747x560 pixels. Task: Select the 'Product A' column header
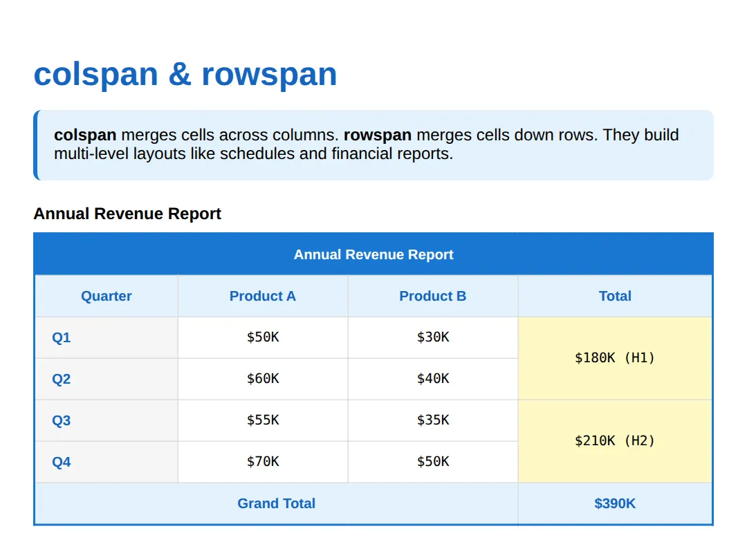coord(263,296)
